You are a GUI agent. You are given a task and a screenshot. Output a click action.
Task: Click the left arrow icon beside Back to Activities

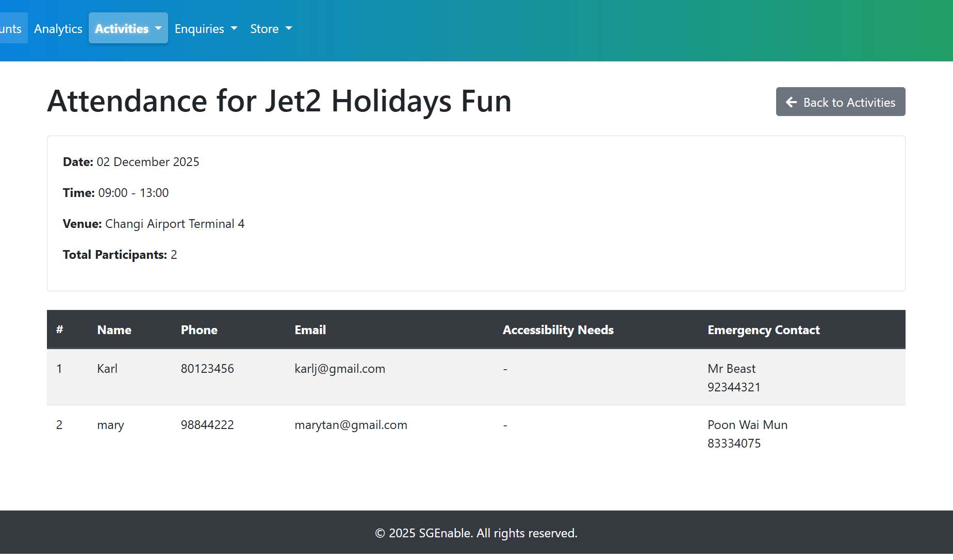(x=791, y=102)
